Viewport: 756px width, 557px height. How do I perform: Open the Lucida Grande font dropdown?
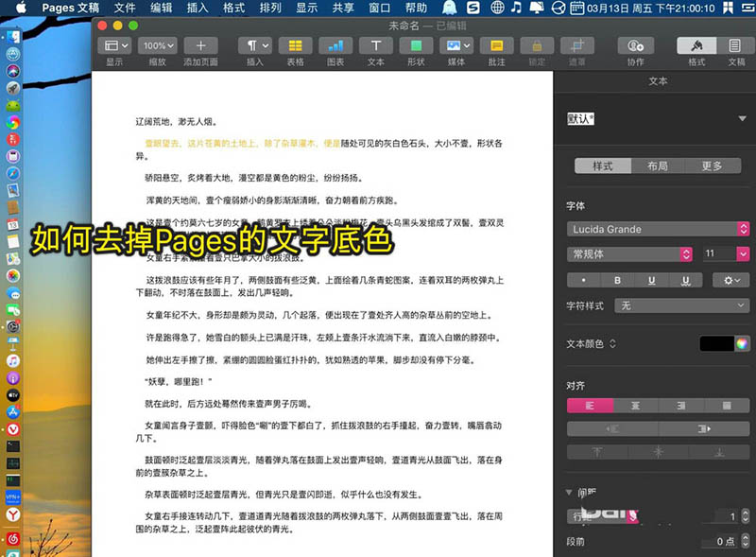[x=658, y=229]
